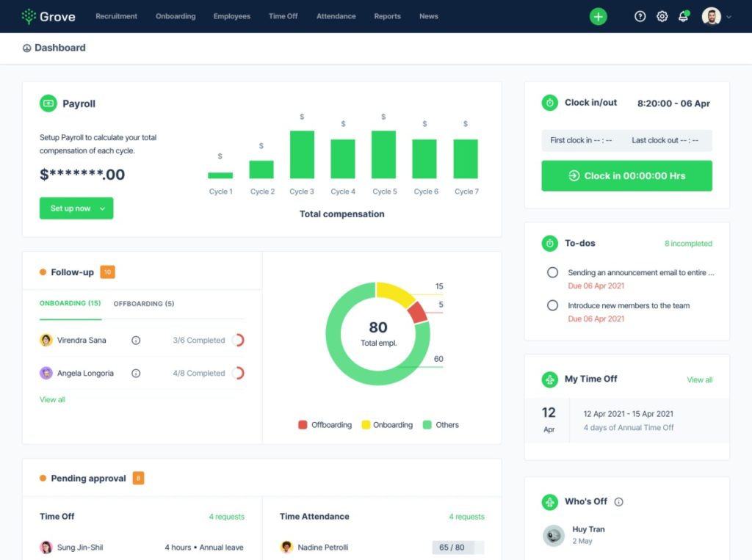The height and width of the screenshot is (560, 752).
Task: Click Huy Tran's avatar
Action: tap(554, 536)
